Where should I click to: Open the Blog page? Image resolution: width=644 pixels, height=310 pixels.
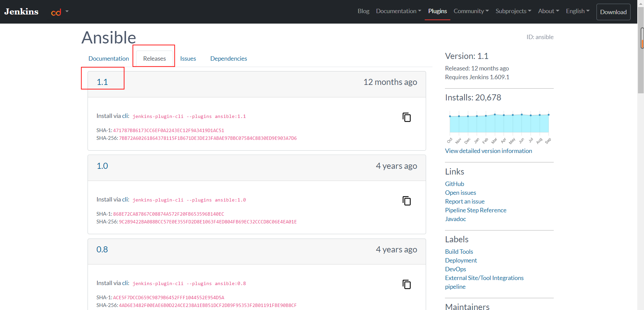363,11
